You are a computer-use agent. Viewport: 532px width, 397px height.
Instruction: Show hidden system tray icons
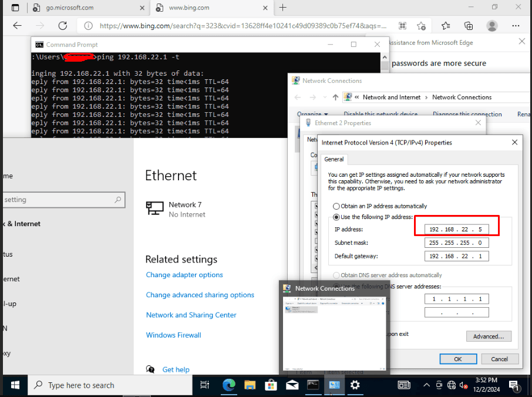[426, 385]
